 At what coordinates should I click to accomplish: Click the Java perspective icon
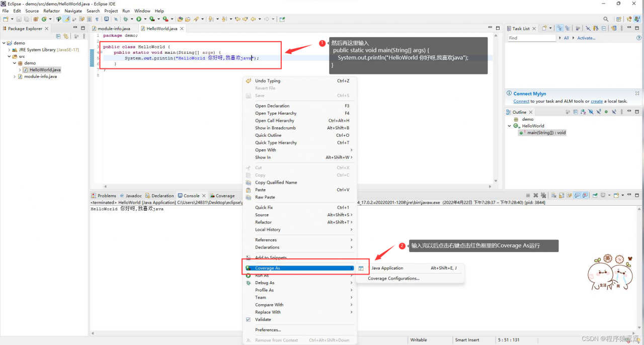(x=637, y=19)
